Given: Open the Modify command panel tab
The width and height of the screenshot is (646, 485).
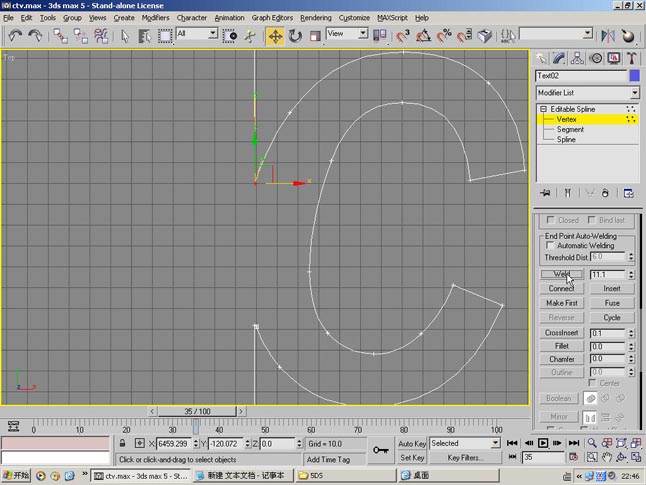Looking at the screenshot, I should click(x=559, y=59).
